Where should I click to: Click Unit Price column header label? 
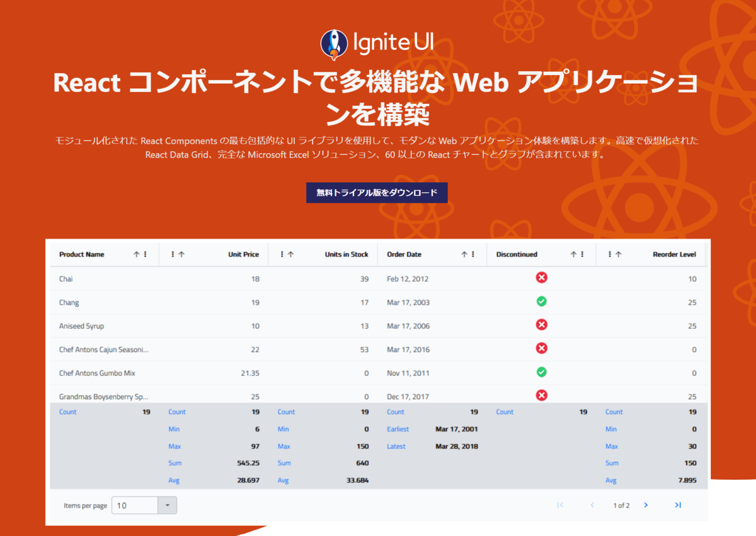point(243,254)
